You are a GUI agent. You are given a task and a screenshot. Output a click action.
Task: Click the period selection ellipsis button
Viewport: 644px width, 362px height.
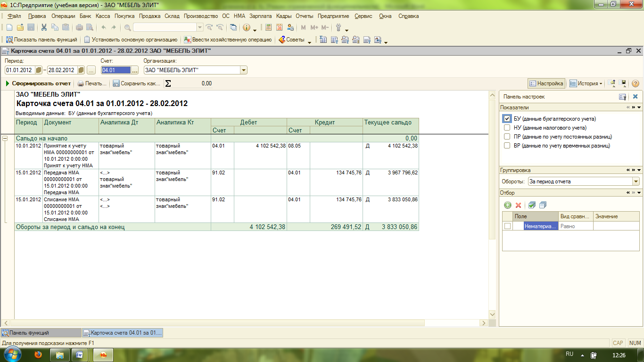point(91,70)
